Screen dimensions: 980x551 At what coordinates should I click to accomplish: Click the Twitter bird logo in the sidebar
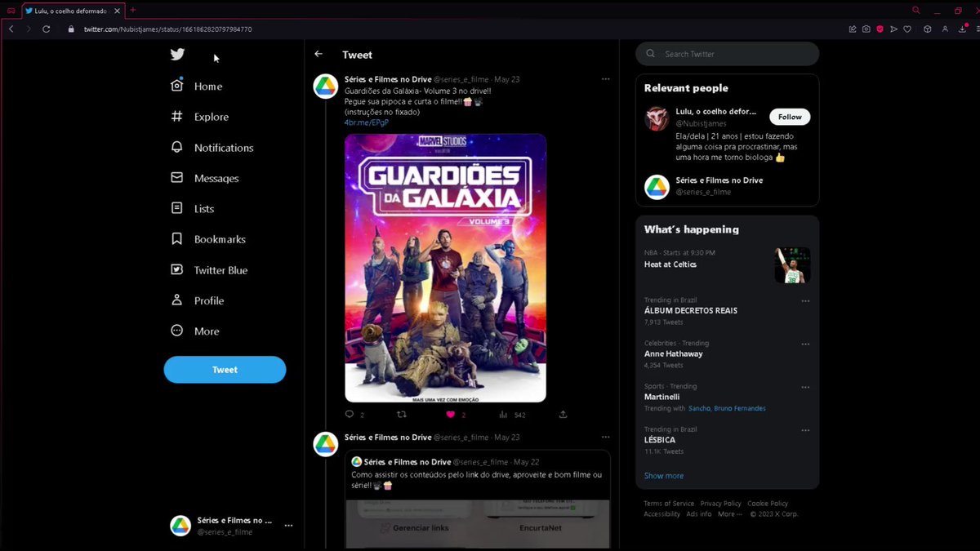pyautogui.click(x=177, y=55)
